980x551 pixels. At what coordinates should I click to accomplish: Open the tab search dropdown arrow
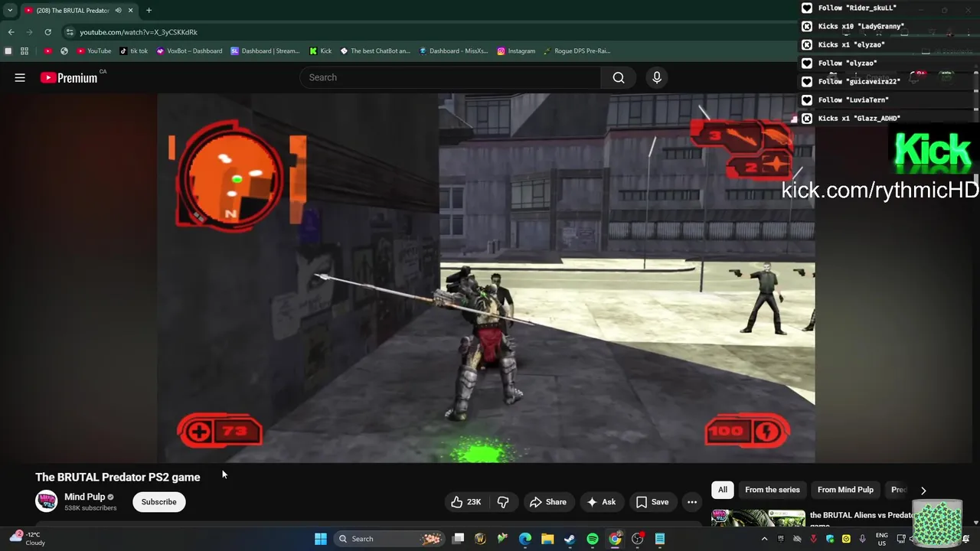click(10, 11)
